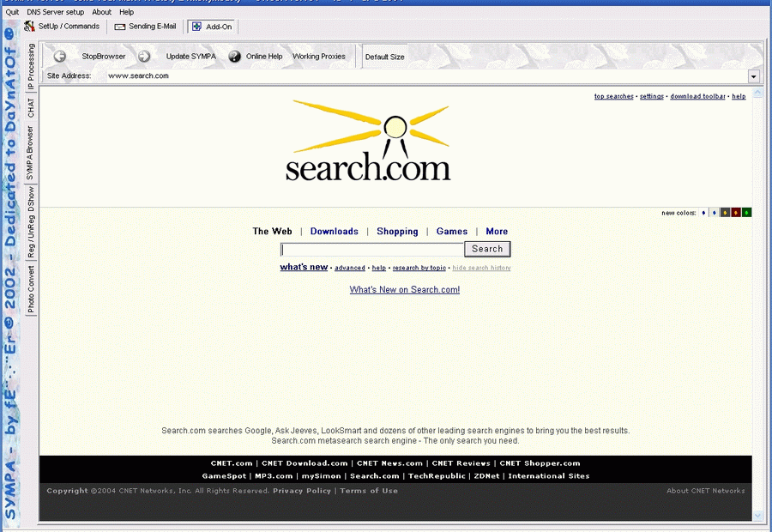772x532 pixels.
Task: Open the CNET Shopper.com footer link
Action: point(540,463)
